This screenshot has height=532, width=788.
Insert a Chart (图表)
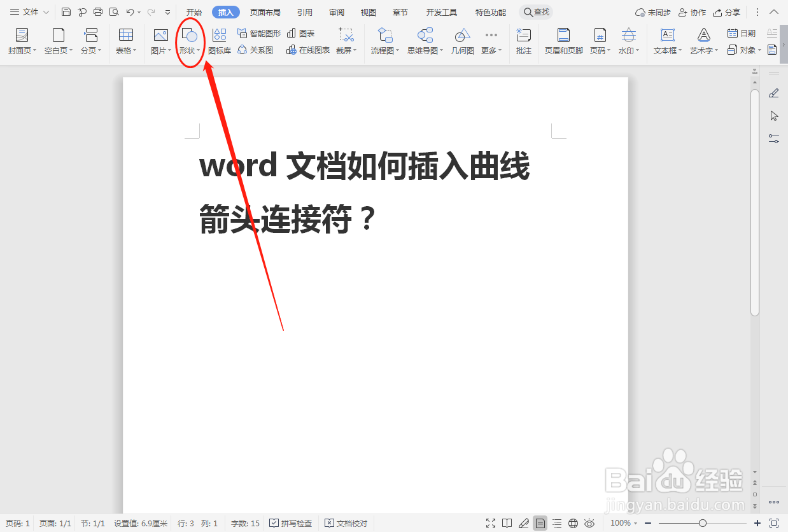(x=301, y=34)
